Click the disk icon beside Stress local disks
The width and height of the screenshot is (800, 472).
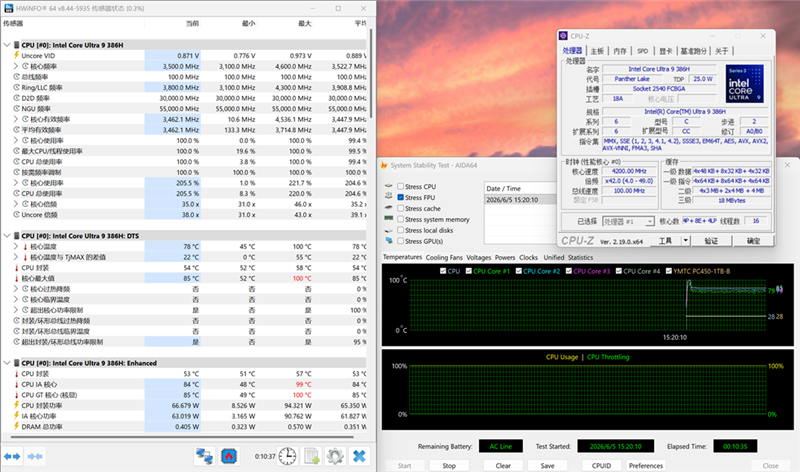click(x=388, y=230)
